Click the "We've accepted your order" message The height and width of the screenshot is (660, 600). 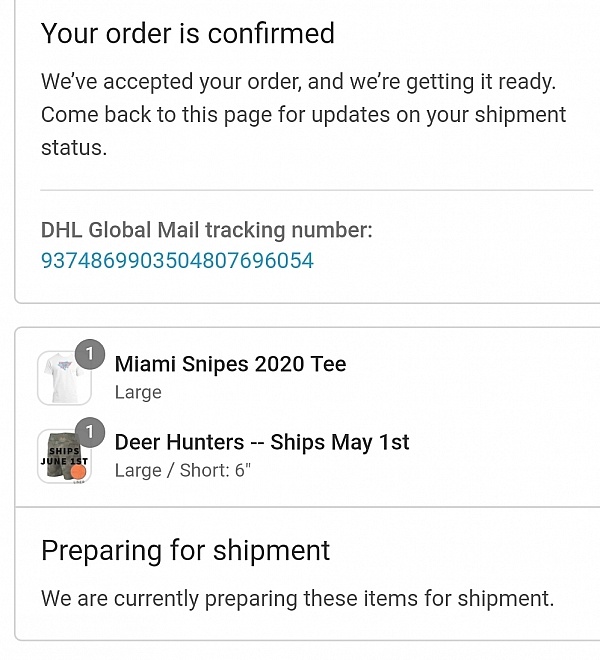coord(298,81)
